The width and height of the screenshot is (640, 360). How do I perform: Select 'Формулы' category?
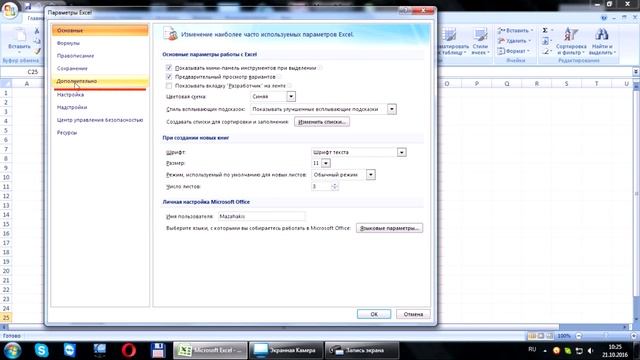[x=100, y=43]
